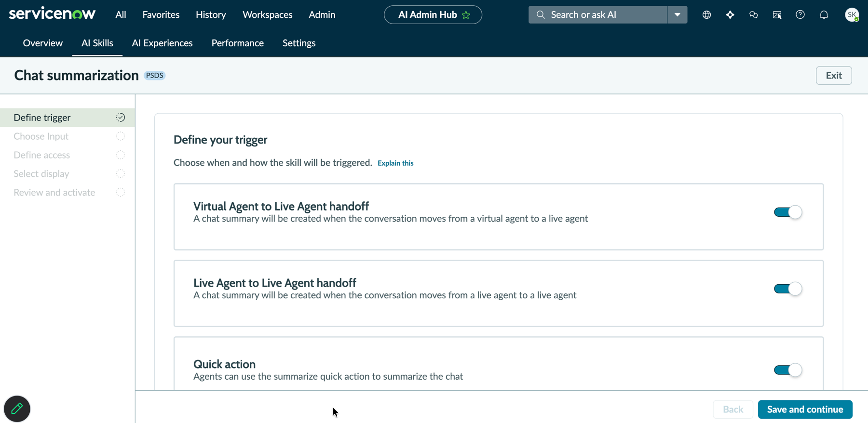Open the Admin menu
Viewport: 868px width, 423px height.
click(x=322, y=15)
